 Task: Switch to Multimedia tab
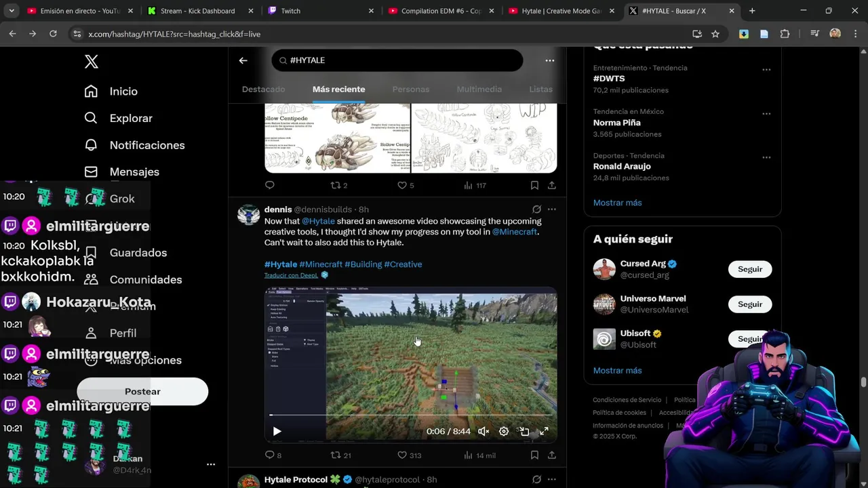(x=479, y=89)
